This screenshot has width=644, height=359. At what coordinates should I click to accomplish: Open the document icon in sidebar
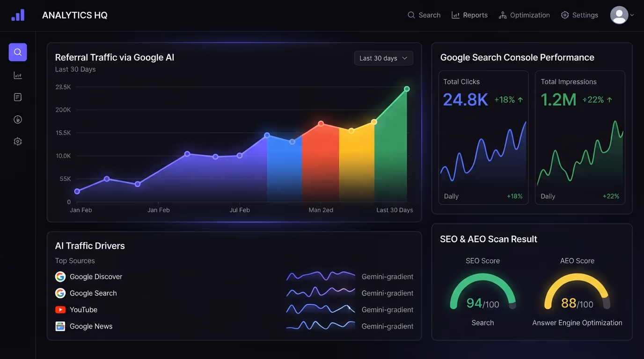point(18,97)
